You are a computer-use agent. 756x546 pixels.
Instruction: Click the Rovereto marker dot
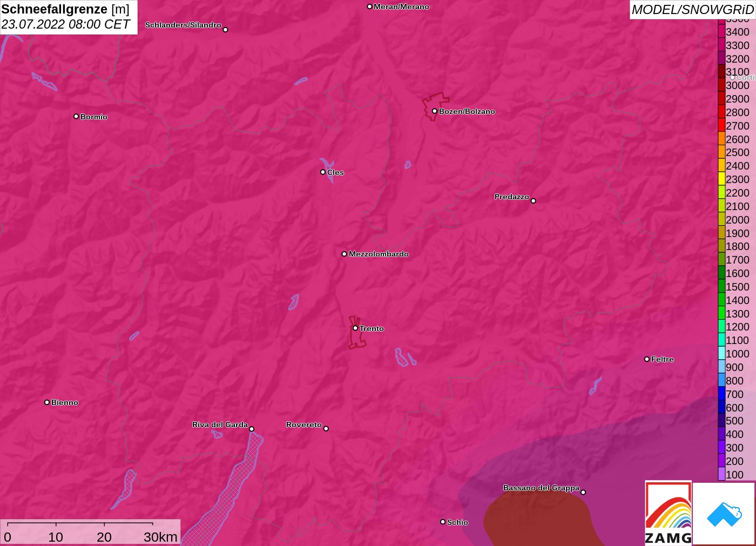[x=326, y=429]
